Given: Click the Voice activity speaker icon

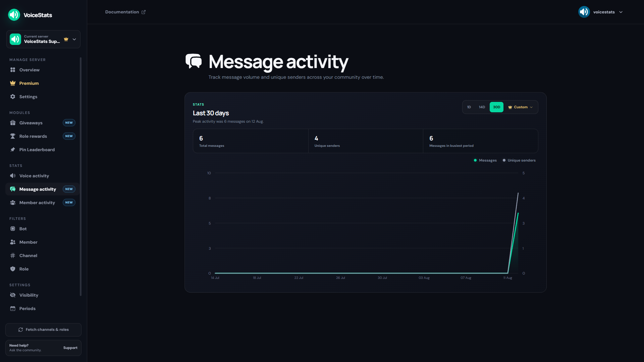Looking at the screenshot, I should (13, 176).
